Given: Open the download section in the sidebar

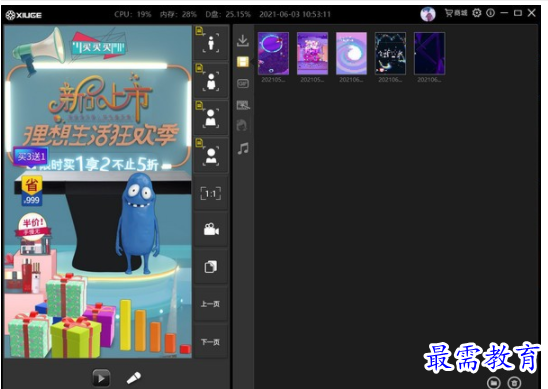Looking at the screenshot, I should coord(243,40).
